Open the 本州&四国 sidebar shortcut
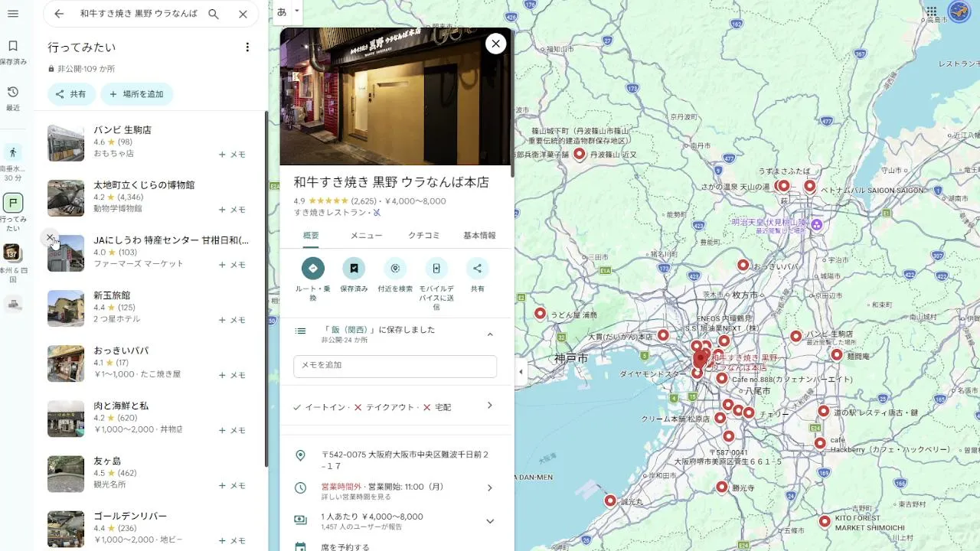 (13, 264)
